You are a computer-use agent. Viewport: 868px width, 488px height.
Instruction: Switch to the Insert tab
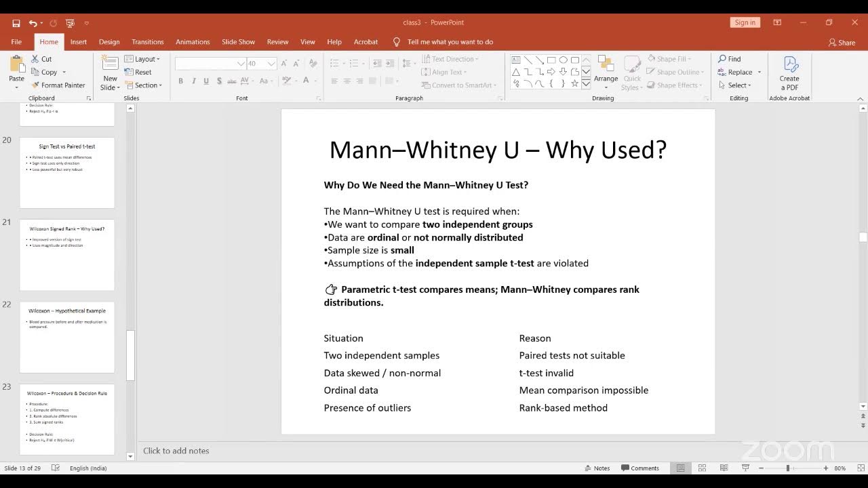click(79, 42)
